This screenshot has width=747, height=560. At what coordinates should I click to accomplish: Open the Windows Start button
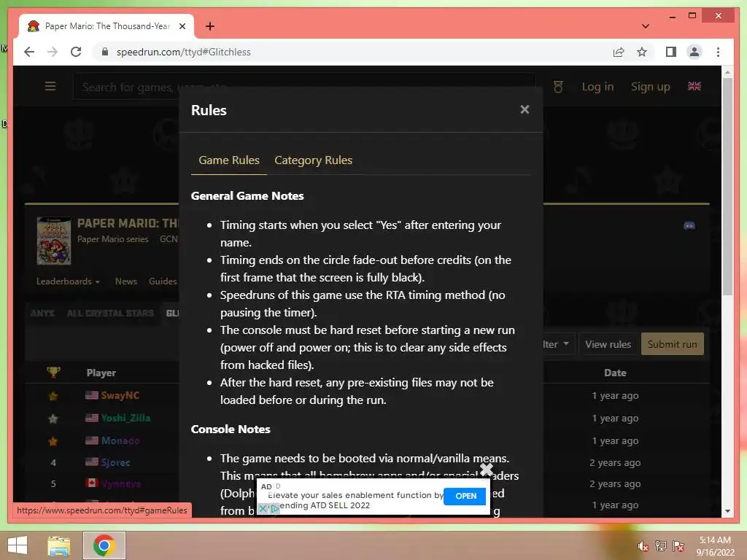click(x=18, y=545)
